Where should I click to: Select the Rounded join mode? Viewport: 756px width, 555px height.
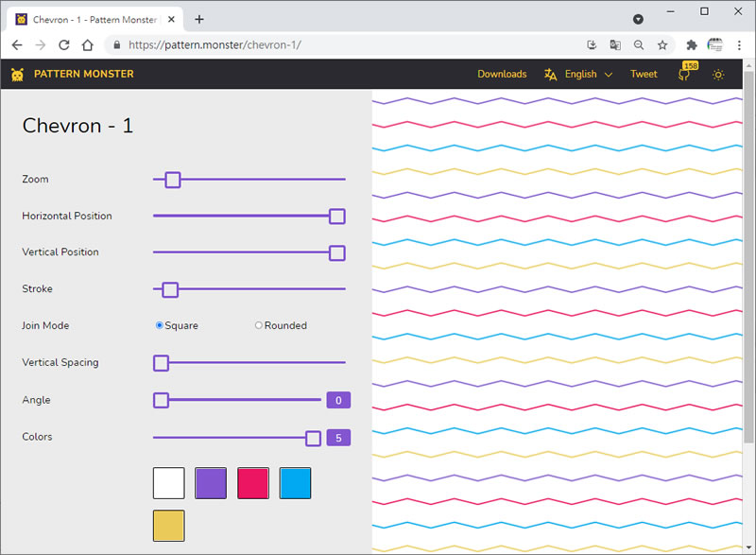coord(259,325)
